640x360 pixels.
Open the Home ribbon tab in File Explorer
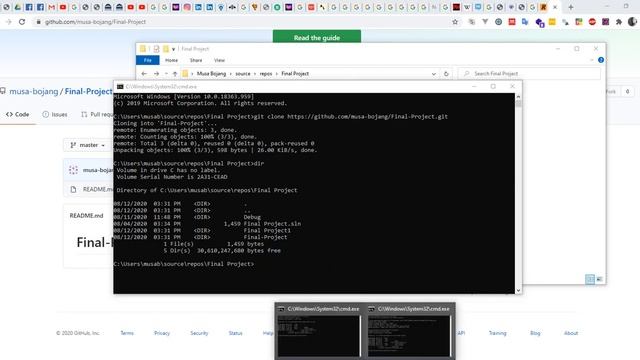tap(171, 60)
